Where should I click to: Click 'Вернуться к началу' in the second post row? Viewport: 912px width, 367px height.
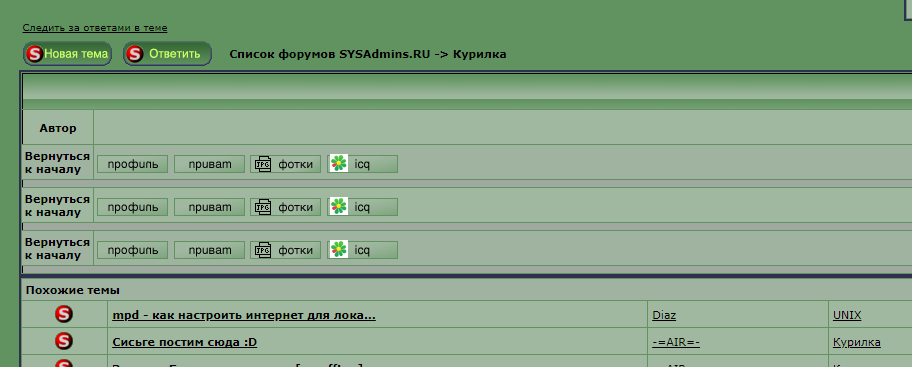(x=57, y=206)
